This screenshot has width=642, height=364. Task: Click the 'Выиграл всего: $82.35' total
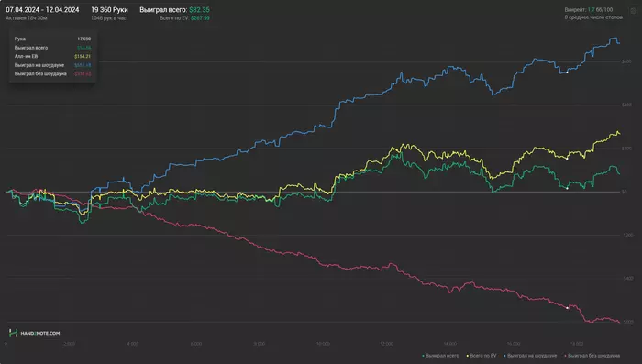click(x=174, y=10)
